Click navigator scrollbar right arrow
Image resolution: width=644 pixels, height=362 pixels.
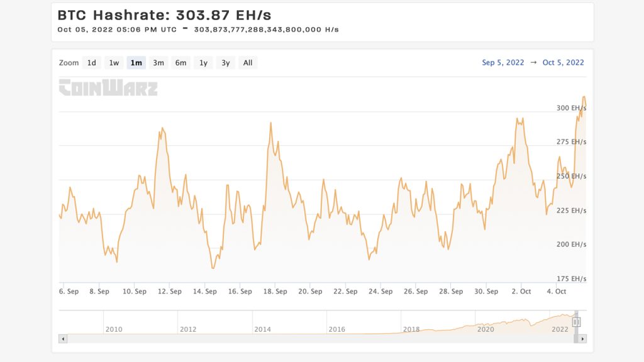pos(582,339)
